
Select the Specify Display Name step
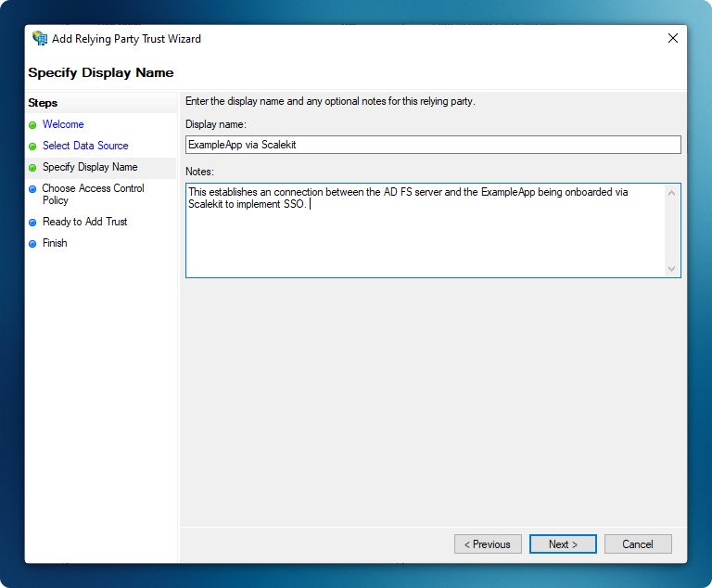90,167
